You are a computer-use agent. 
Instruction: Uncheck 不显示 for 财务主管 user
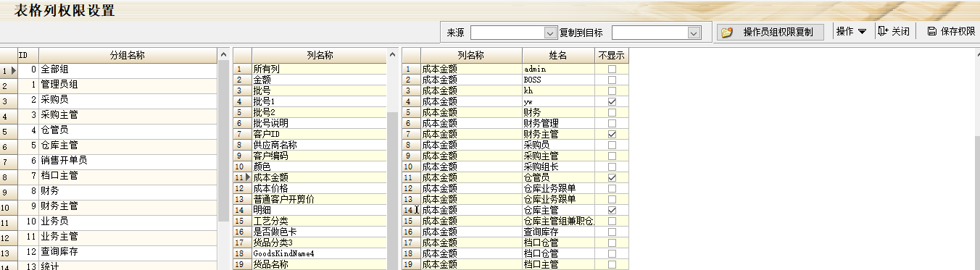pos(612,134)
